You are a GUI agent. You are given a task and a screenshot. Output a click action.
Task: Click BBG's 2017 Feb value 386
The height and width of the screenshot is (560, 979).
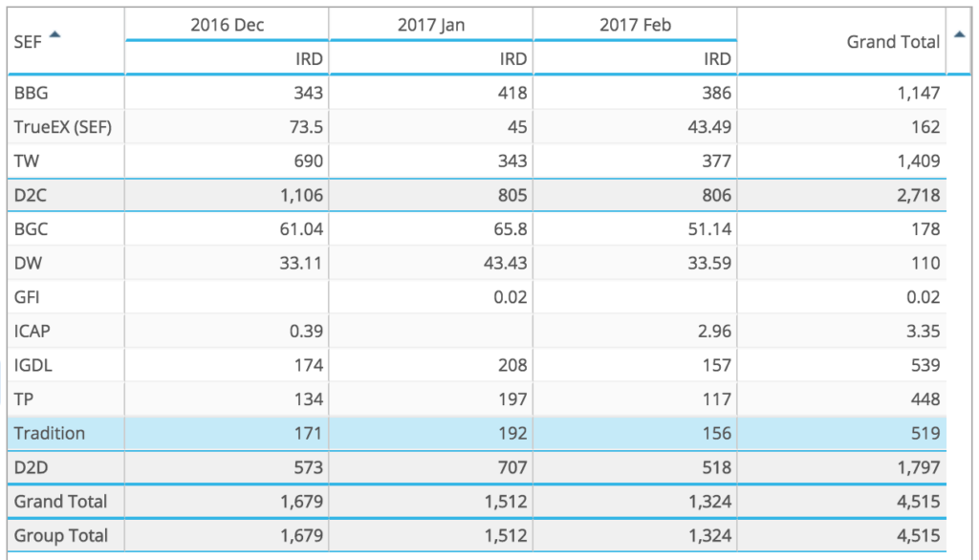point(717,93)
